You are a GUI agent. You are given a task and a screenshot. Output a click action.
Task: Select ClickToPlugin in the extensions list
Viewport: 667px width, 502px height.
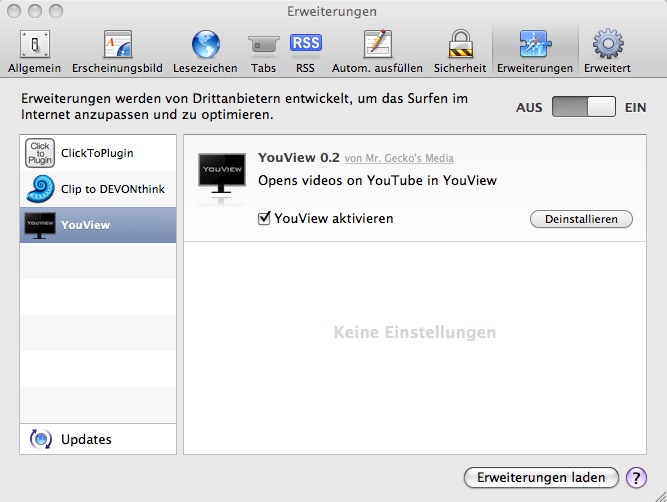[x=98, y=153]
